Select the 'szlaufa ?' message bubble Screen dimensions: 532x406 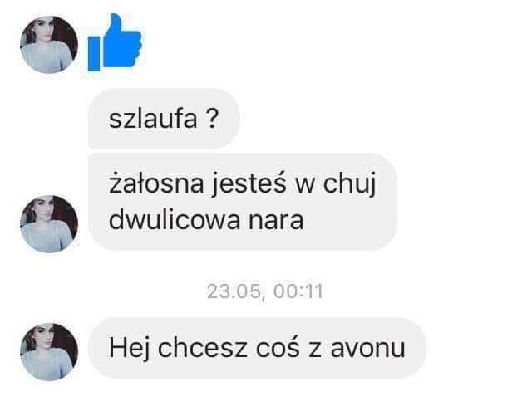[x=164, y=119]
